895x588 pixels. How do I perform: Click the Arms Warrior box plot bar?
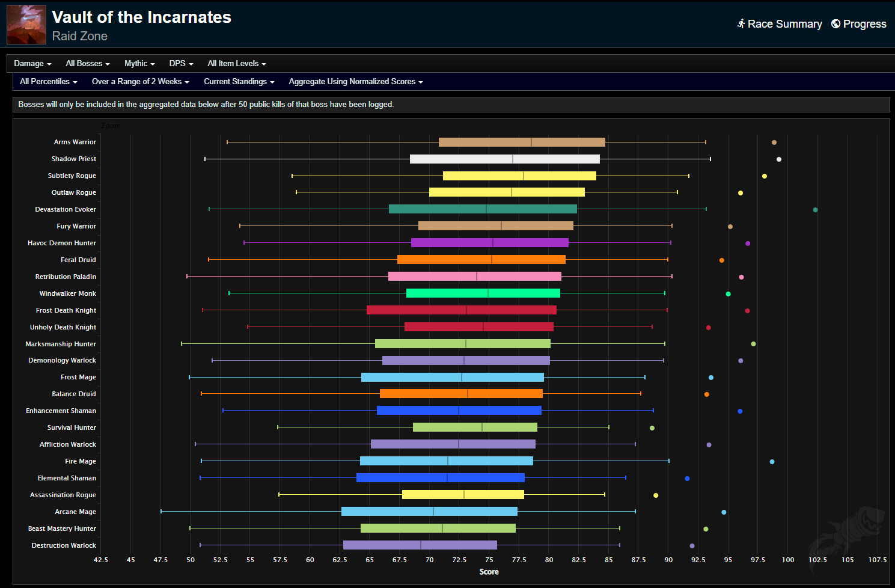click(522, 142)
